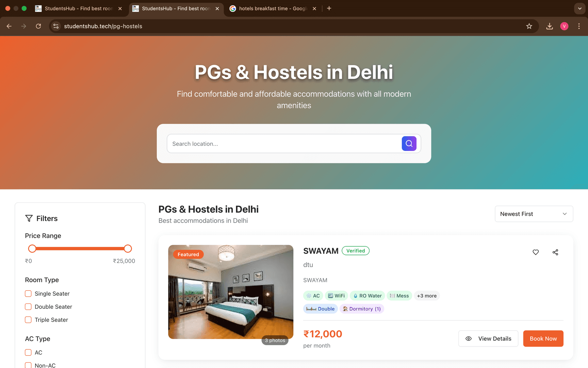Expand the tab search chevron
Image resolution: width=588 pixels, height=368 pixels.
pyautogui.click(x=579, y=9)
